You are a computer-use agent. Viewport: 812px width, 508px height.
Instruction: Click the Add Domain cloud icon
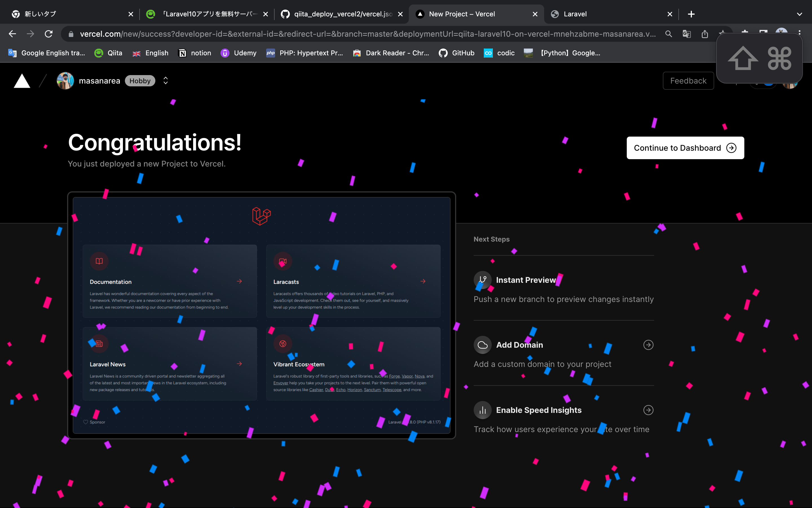[x=482, y=345]
